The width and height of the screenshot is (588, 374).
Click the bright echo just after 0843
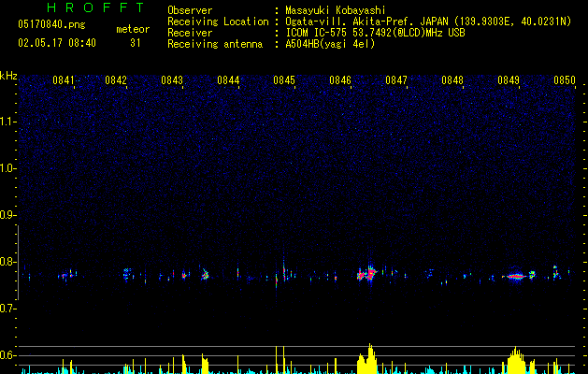tap(205, 275)
